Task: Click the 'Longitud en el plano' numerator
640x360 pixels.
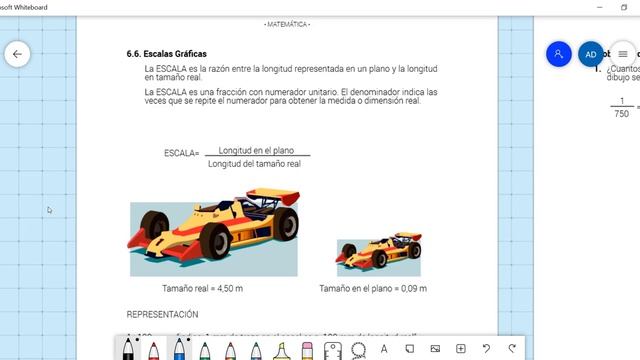Action: click(256, 150)
